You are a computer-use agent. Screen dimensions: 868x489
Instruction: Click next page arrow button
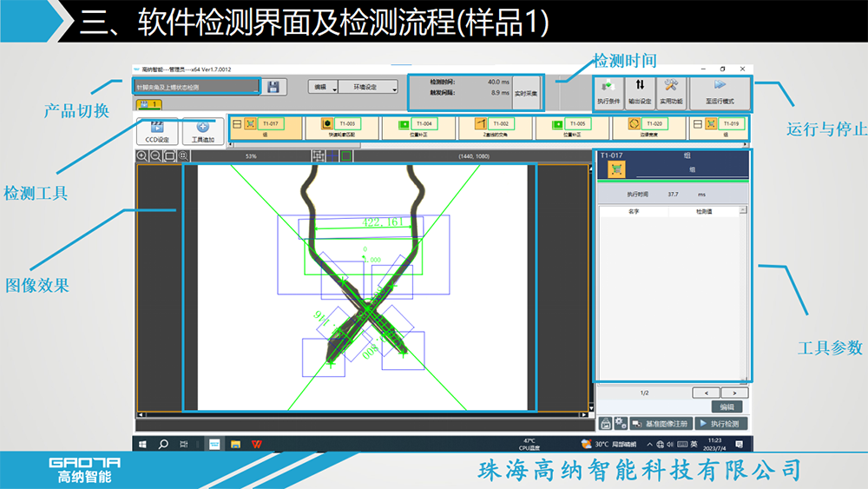tap(735, 393)
